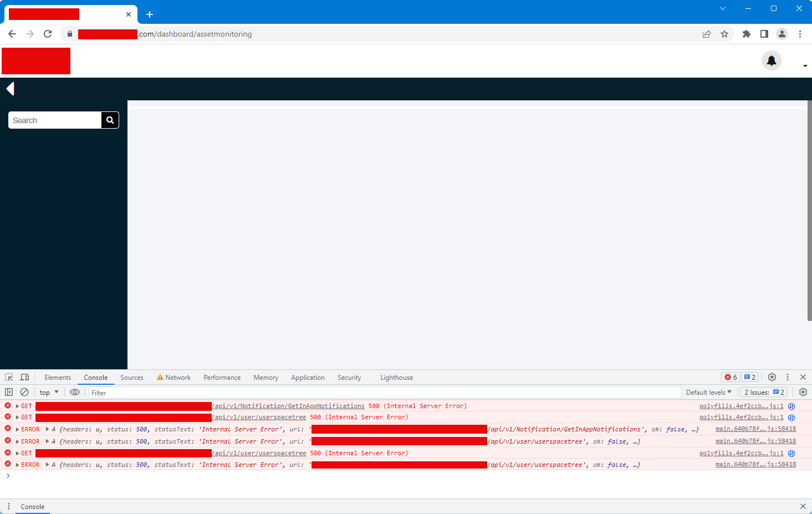Viewport: 812px width, 514px height.
Task: Switch to the Network tab
Action: tap(173, 378)
